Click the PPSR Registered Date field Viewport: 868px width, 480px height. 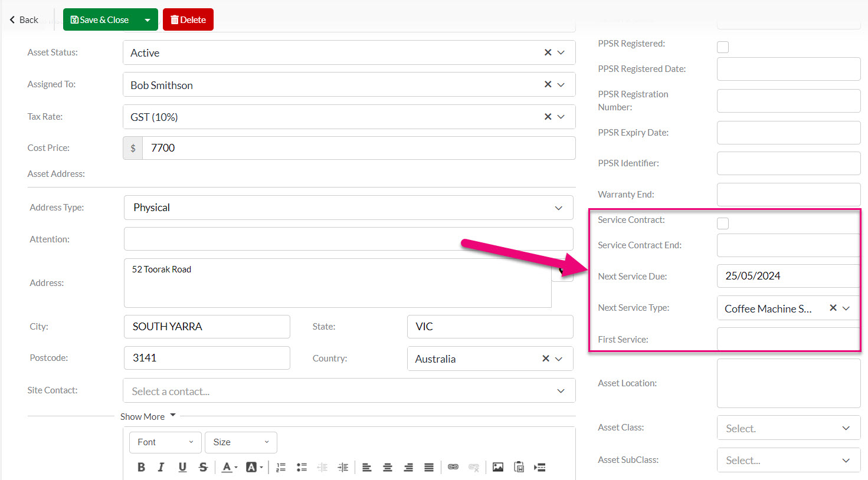[x=789, y=69]
